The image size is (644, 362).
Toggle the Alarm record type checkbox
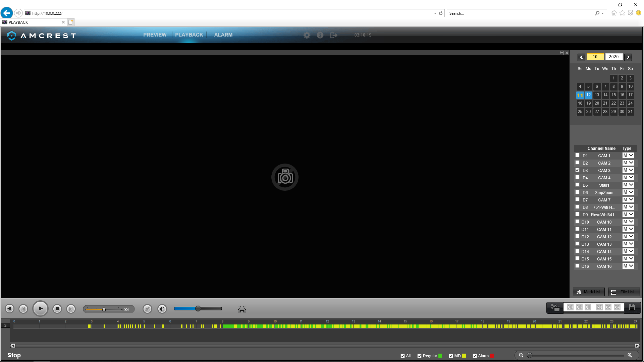(475, 356)
